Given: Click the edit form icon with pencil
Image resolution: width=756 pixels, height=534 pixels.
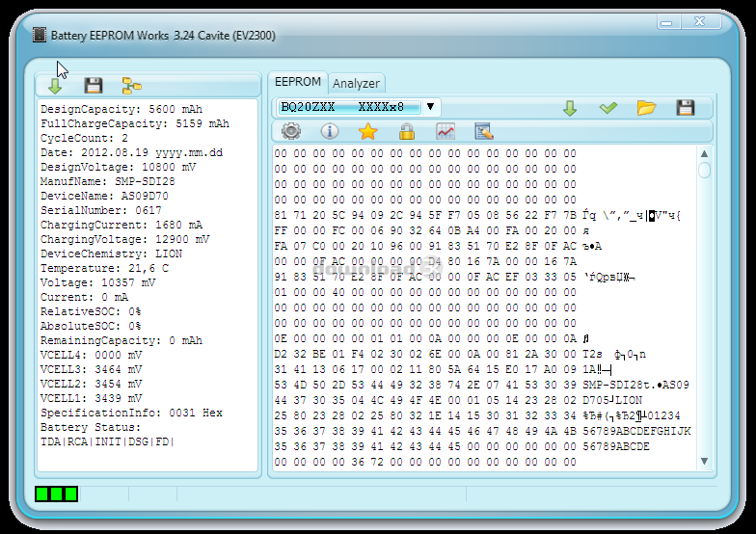Looking at the screenshot, I should [484, 132].
